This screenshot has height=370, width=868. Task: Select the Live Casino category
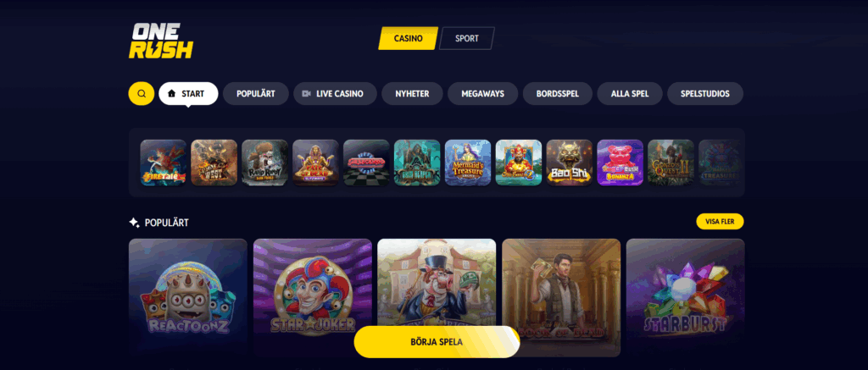click(x=335, y=93)
